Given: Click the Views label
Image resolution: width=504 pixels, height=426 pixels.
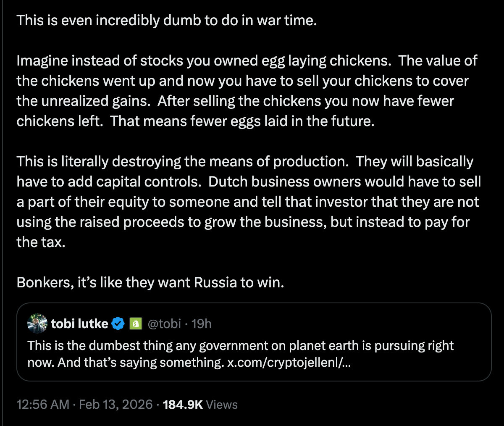Looking at the screenshot, I should (222, 405).
